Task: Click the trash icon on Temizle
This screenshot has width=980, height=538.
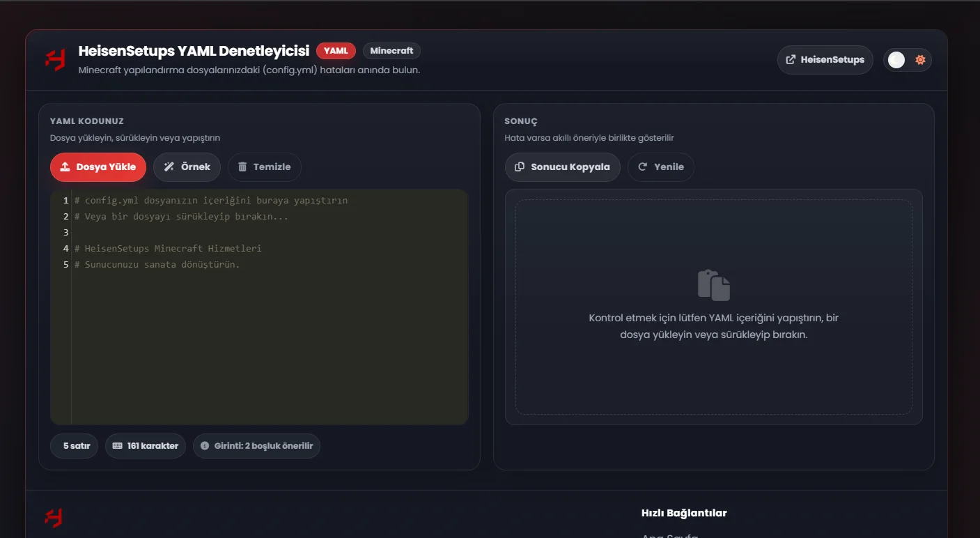Action: click(x=242, y=167)
